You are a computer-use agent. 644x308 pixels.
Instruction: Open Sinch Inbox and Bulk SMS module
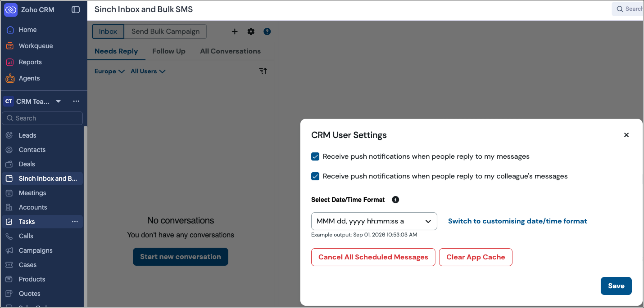(x=43, y=179)
